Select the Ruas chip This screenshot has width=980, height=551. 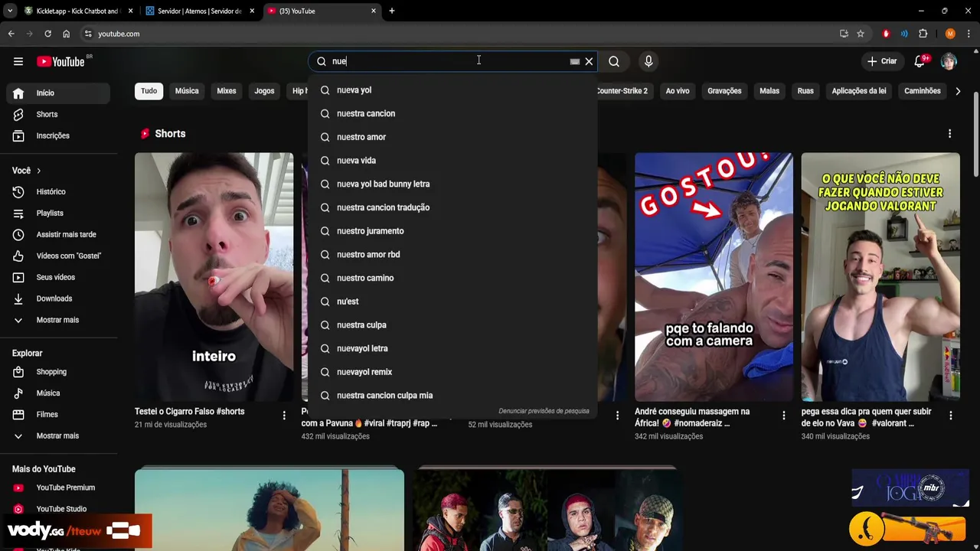pos(805,91)
